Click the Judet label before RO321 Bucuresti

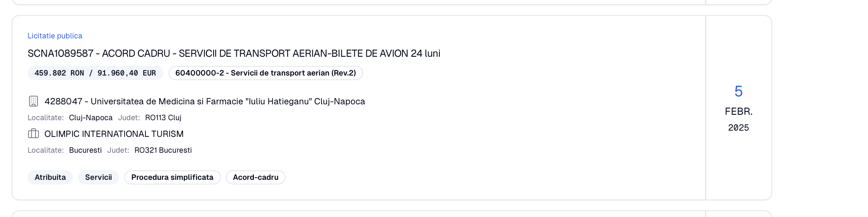click(x=118, y=150)
